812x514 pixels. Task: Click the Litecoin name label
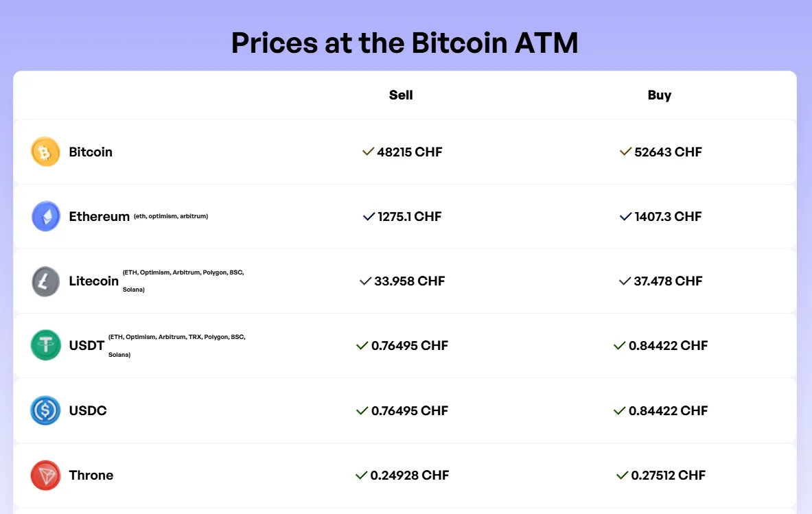click(x=94, y=281)
